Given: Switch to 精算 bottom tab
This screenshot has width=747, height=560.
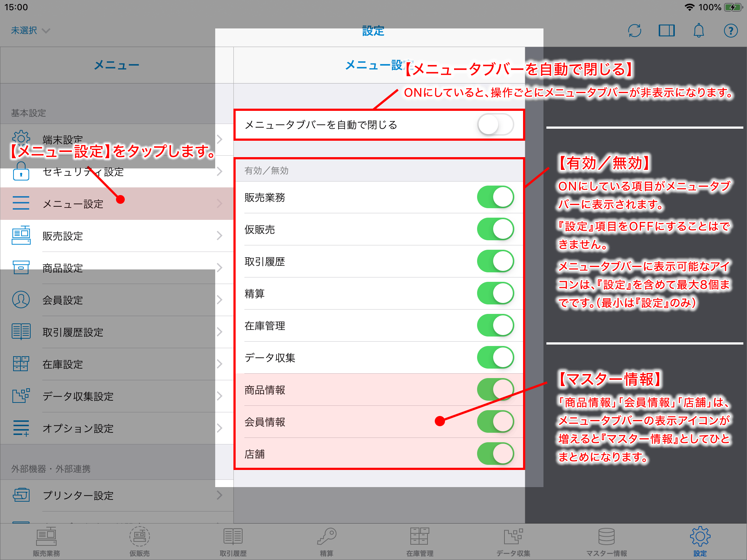Looking at the screenshot, I should [x=326, y=542].
